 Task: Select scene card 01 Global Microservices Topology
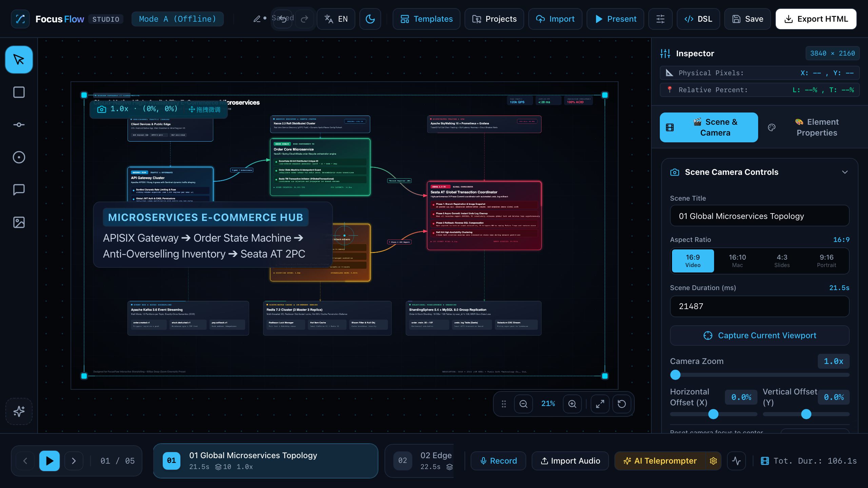click(x=266, y=461)
